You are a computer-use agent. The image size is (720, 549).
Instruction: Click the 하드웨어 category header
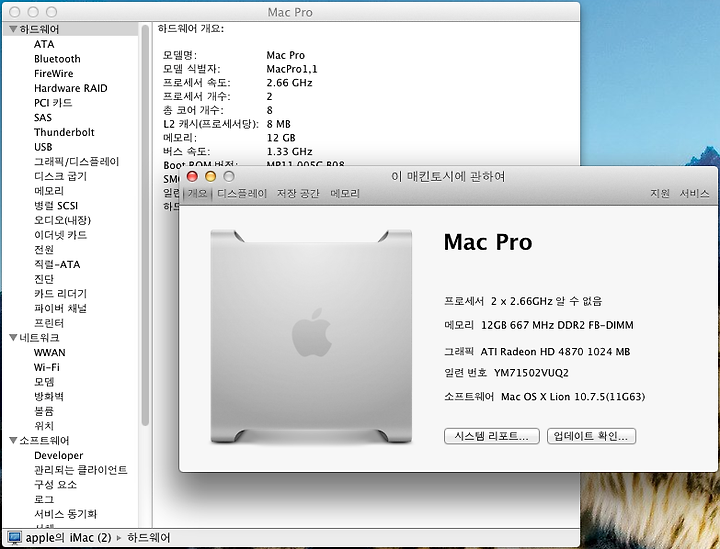[39, 29]
